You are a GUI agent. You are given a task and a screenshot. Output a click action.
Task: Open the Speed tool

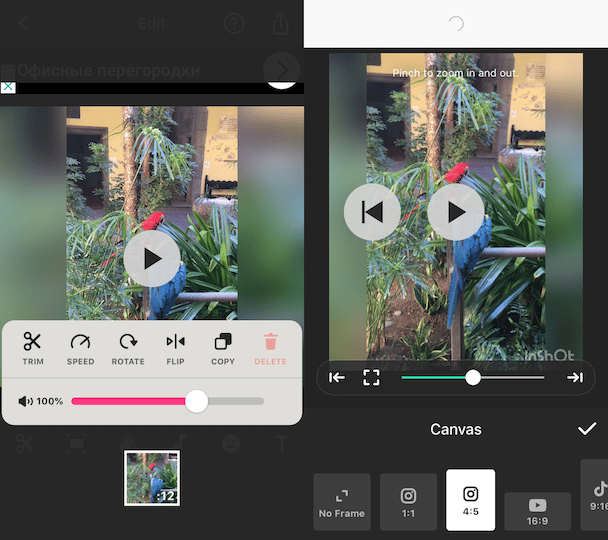(x=80, y=348)
